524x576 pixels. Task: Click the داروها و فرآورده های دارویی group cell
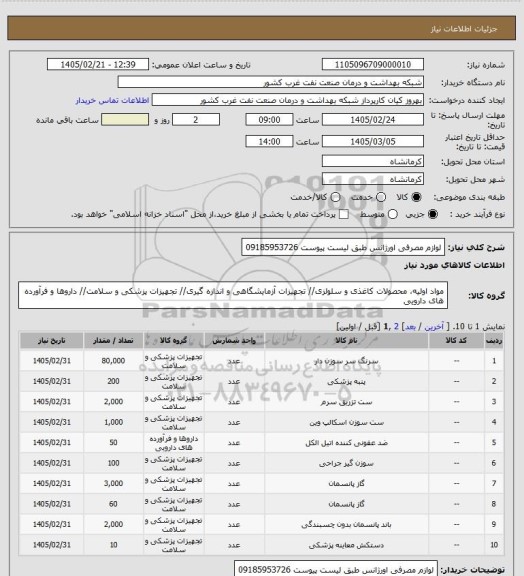(x=173, y=443)
